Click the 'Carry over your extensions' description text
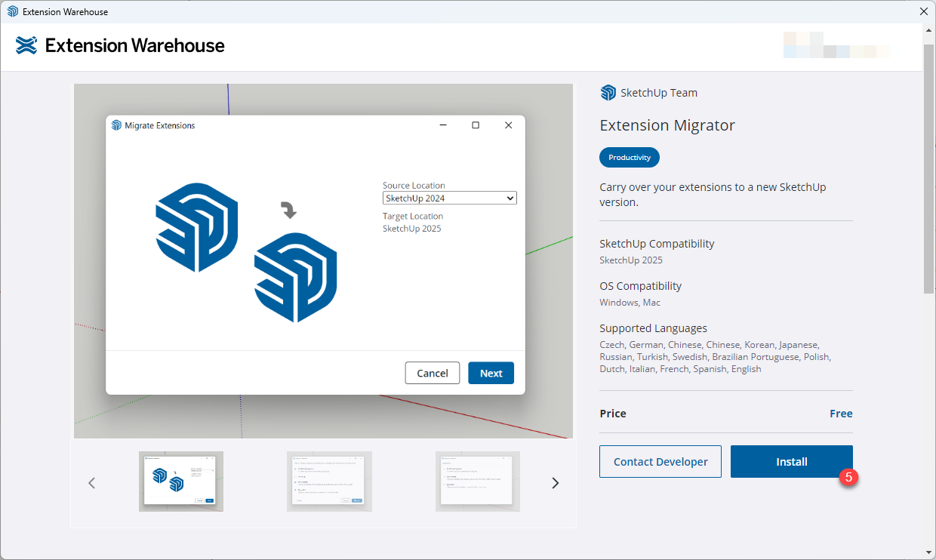The width and height of the screenshot is (936, 560). coord(713,195)
